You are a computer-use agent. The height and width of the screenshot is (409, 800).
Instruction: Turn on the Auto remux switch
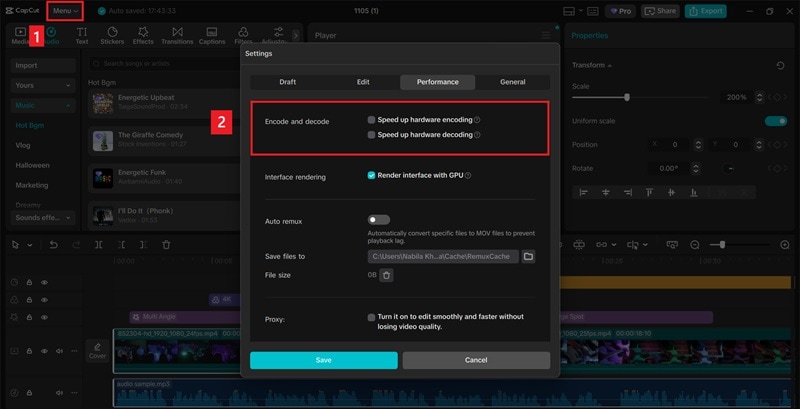[x=379, y=220]
